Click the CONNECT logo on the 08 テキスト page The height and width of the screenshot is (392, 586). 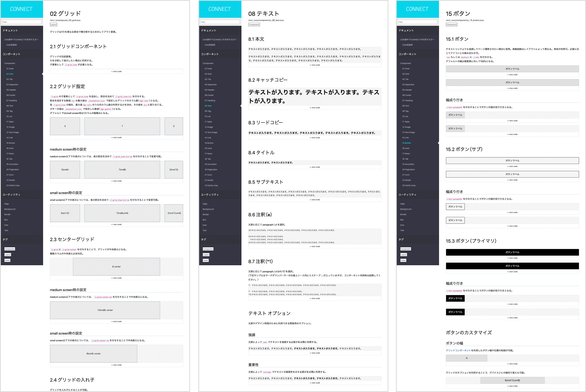coord(220,9)
